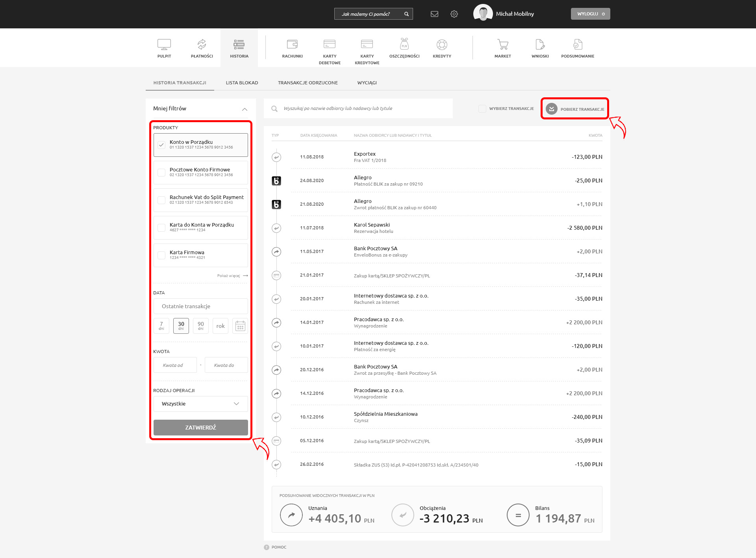Open settings gear icon in header
The image size is (756, 558).
tap(454, 14)
